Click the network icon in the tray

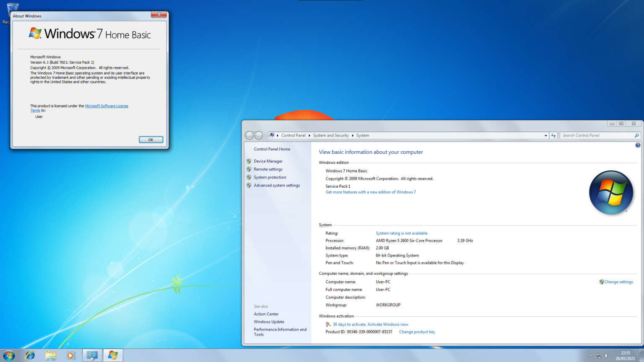click(600, 355)
